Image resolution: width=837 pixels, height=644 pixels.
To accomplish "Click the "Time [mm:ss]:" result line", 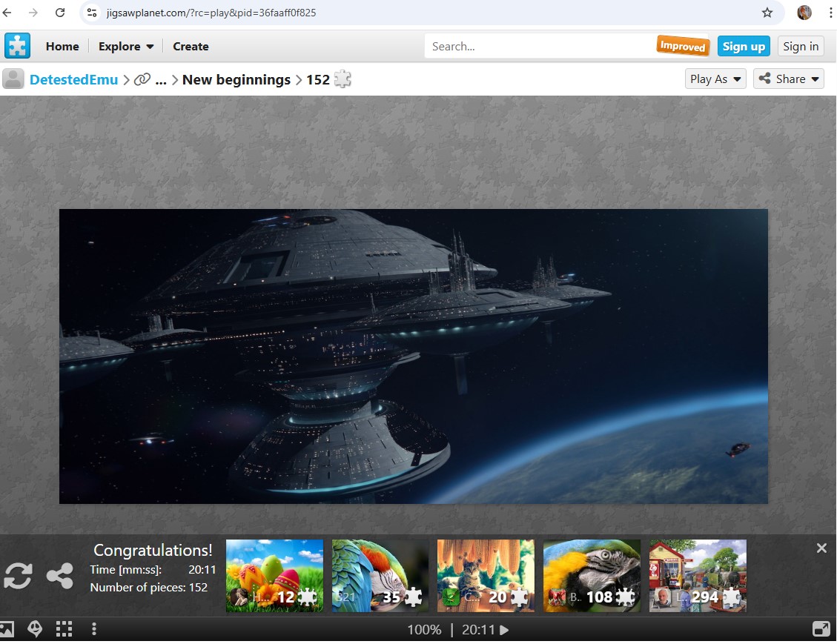I will tap(153, 570).
